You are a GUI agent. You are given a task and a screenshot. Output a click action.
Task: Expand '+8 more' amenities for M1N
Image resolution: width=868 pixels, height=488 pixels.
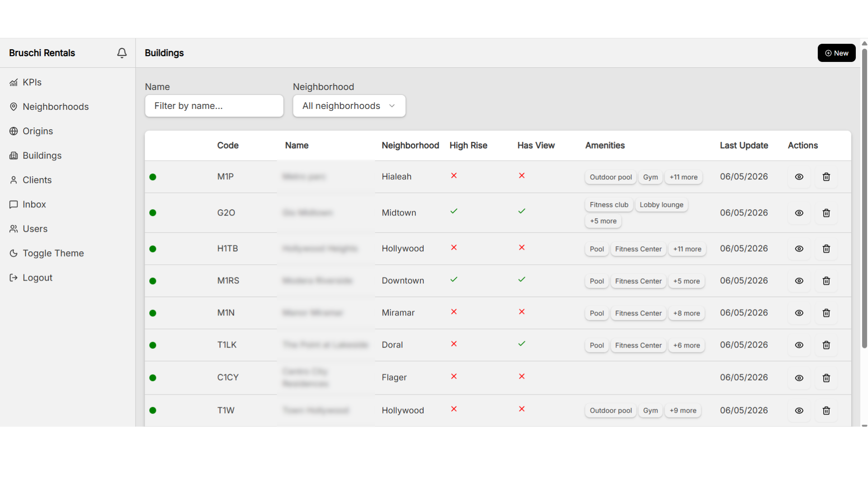[x=686, y=313]
